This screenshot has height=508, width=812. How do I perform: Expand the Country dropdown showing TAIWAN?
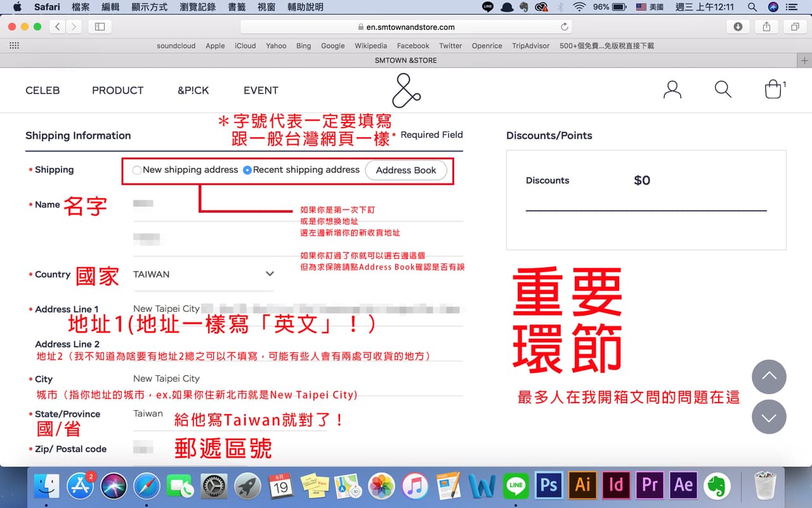(204, 274)
